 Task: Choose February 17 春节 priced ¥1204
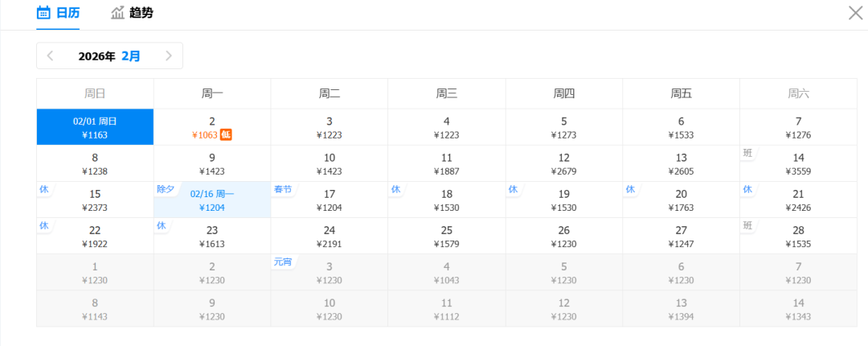pyautogui.click(x=330, y=200)
